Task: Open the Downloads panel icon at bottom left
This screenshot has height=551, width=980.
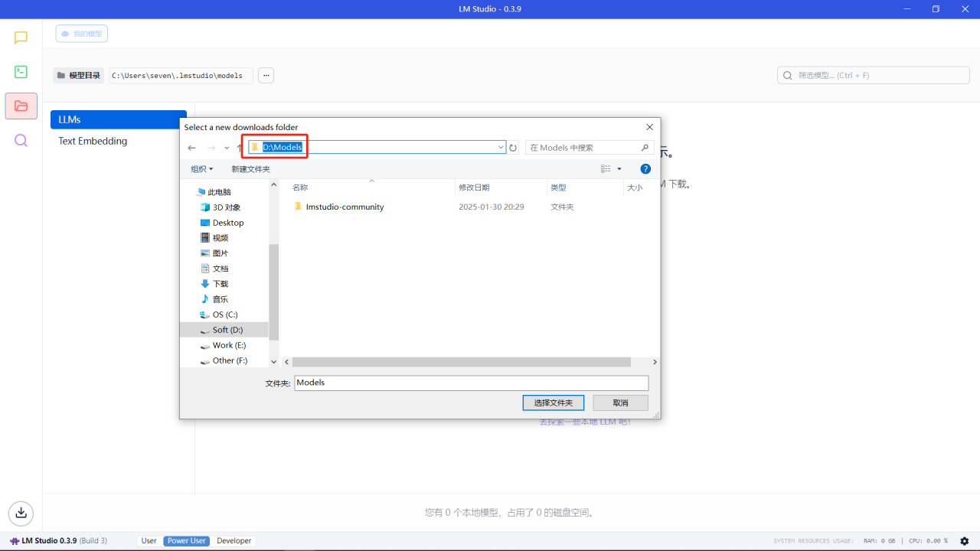Action: click(21, 513)
